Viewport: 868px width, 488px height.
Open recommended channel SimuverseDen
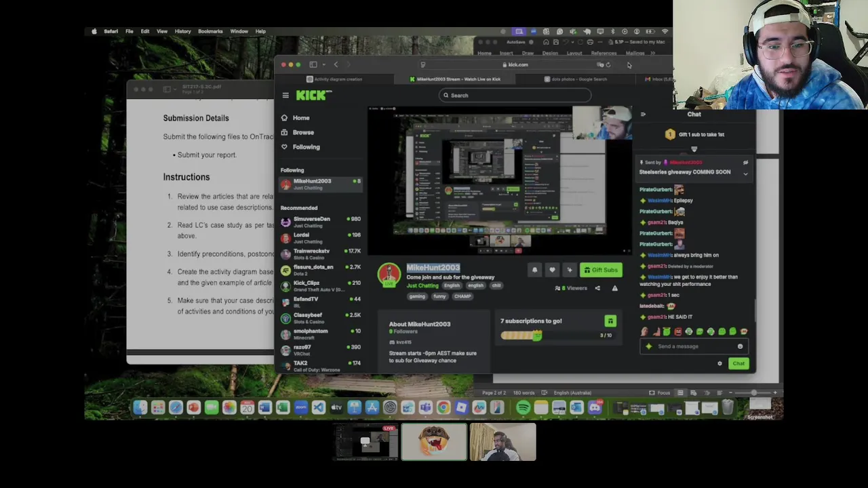pyautogui.click(x=321, y=222)
